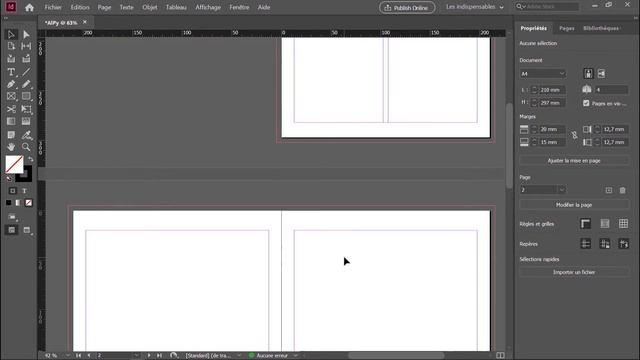Switch to the Pages tab

567,28
